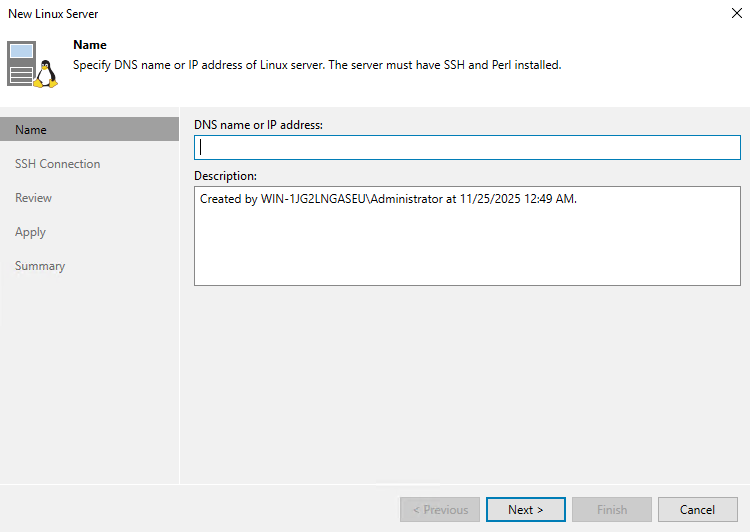Screen dimensions: 750x532
Task: Click the blank sidebar area below Summary
Action: coord(89,380)
